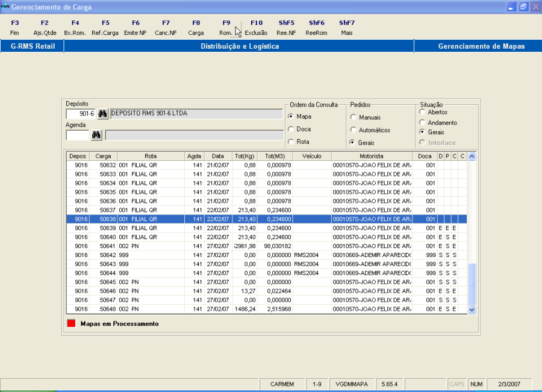Screen dimensions: 542x392
Task: Select highlighted row carga 50638
Action: pyautogui.click(x=267, y=219)
